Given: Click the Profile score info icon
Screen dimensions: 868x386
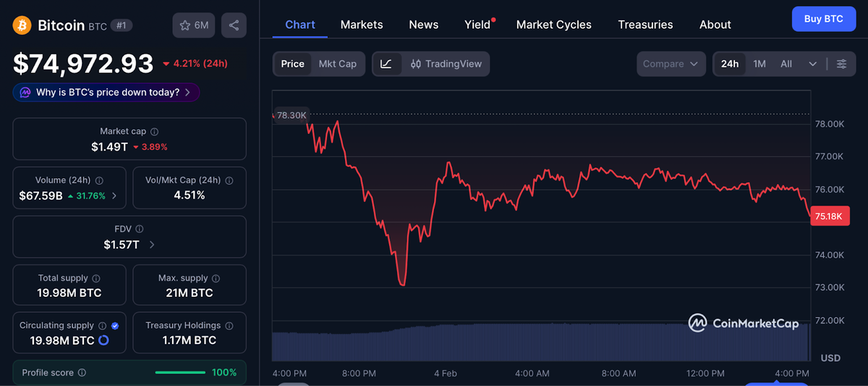Looking at the screenshot, I should point(82,372).
